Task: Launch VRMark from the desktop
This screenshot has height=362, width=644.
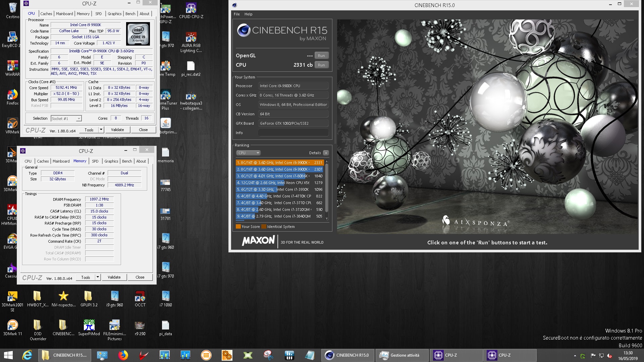Action: [x=12, y=126]
